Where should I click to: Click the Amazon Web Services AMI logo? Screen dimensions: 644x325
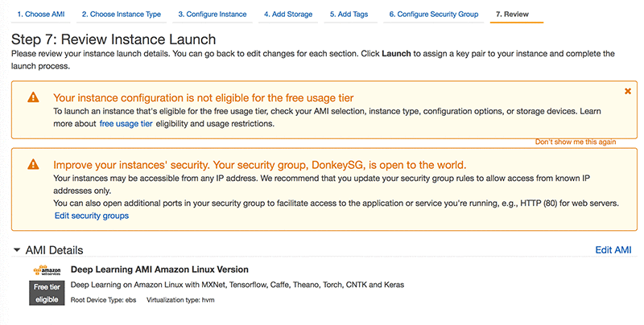click(x=47, y=270)
